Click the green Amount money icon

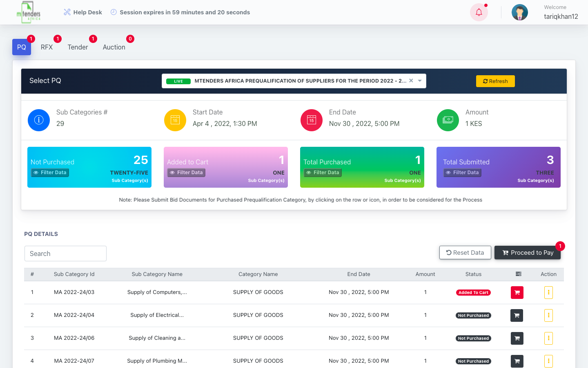click(x=448, y=120)
